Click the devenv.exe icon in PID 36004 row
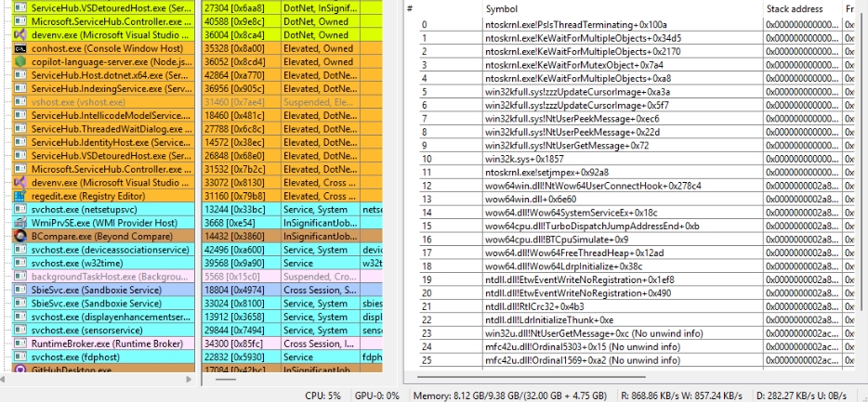This screenshot has width=868, height=402. (20, 35)
